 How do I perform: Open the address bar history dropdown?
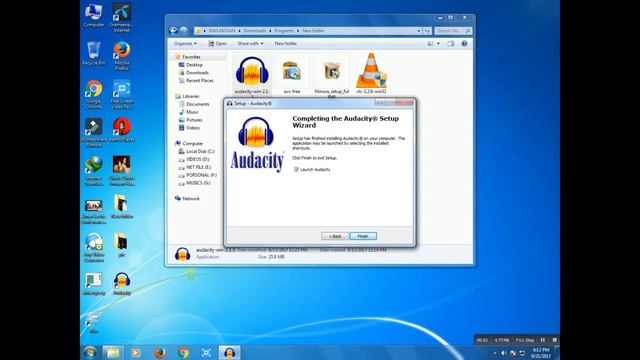click(419, 31)
